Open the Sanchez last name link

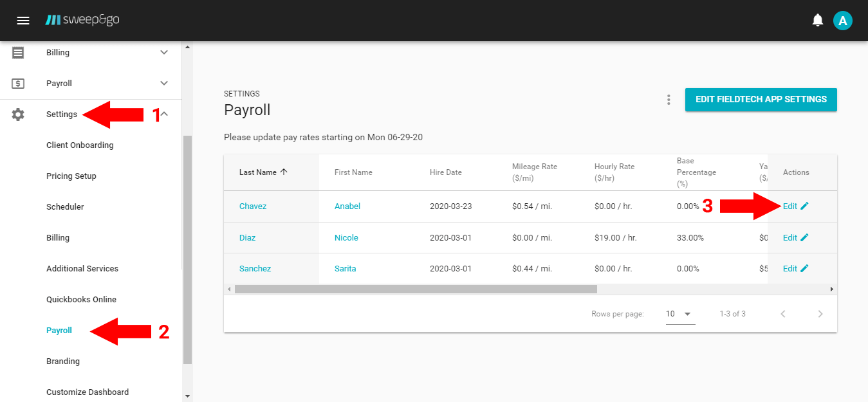click(x=255, y=269)
